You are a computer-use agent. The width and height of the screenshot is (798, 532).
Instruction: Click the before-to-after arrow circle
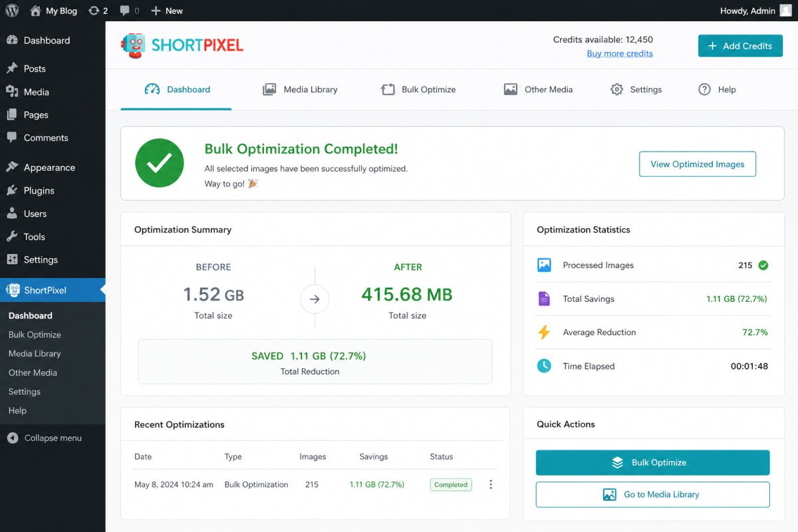pyautogui.click(x=315, y=299)
